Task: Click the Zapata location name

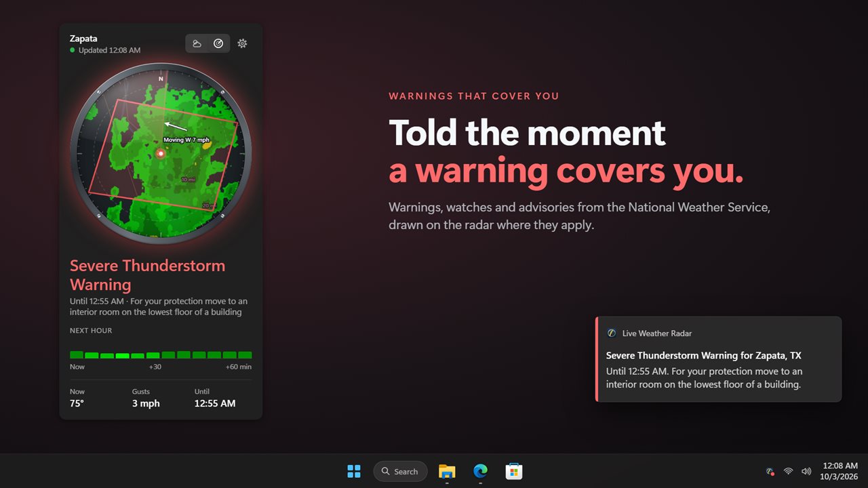Action: pos(83,39)
